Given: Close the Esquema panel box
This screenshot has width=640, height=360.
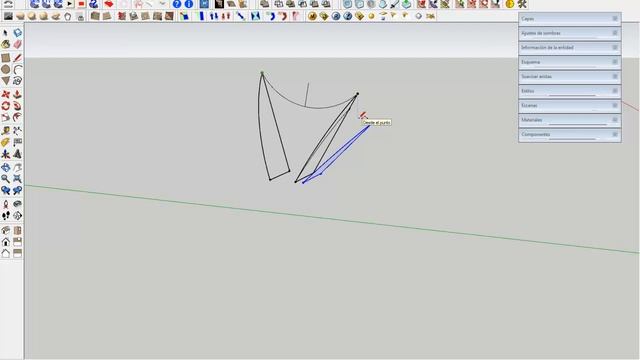Looking at the screenshot, I should [x=615, y=62].
